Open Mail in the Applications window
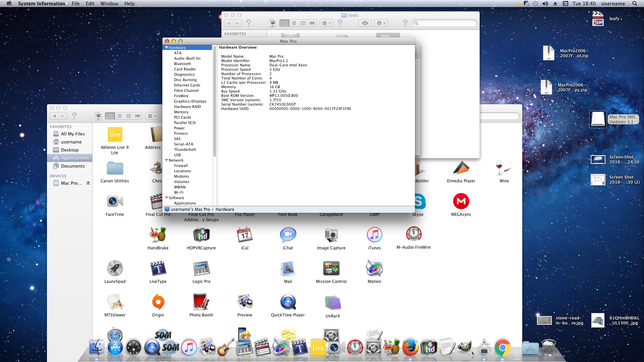Image resolution: width=644 pixels, height=362 pixels. [288, 268]
